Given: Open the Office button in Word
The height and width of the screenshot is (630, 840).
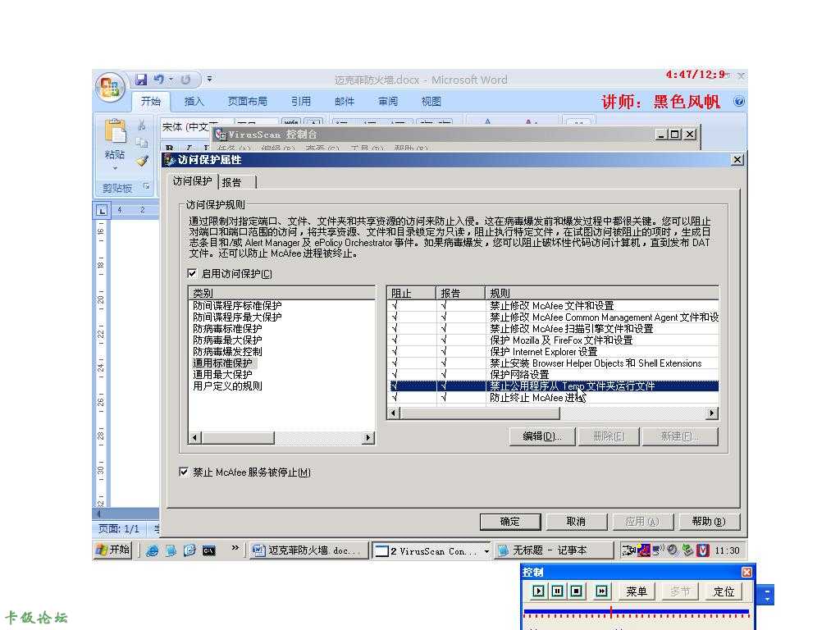Looking at the screenshot, I should point(110,87).
